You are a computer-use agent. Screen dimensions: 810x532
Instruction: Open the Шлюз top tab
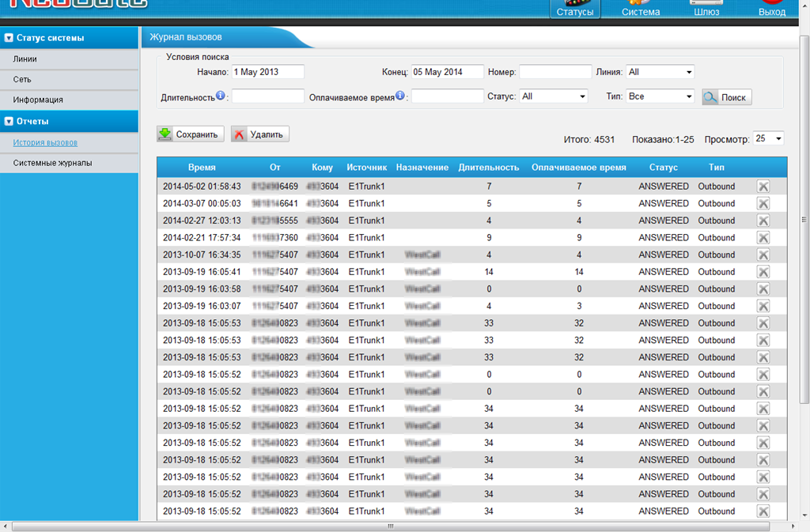[706, 9]
